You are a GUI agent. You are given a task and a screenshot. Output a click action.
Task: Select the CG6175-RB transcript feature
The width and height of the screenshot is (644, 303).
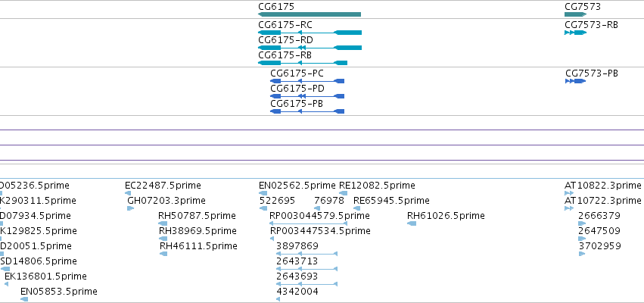303,63
